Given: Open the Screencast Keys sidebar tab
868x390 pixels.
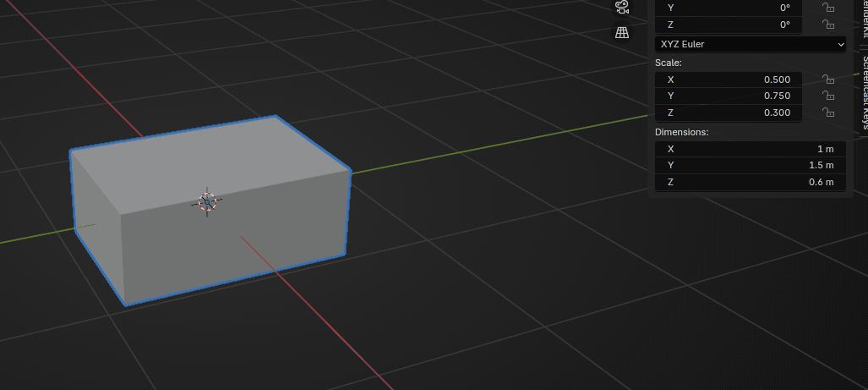Looking at the screenshot, I should point(864,93).
